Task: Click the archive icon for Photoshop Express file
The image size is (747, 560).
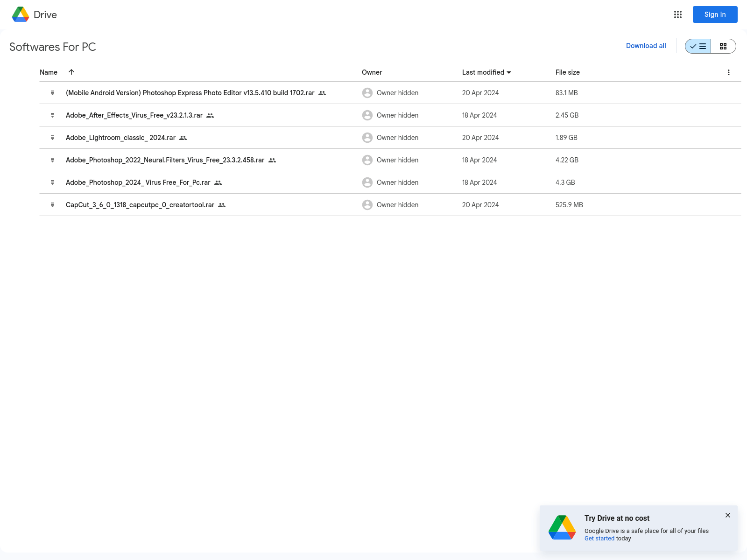Action: click(x=52, y=93)
